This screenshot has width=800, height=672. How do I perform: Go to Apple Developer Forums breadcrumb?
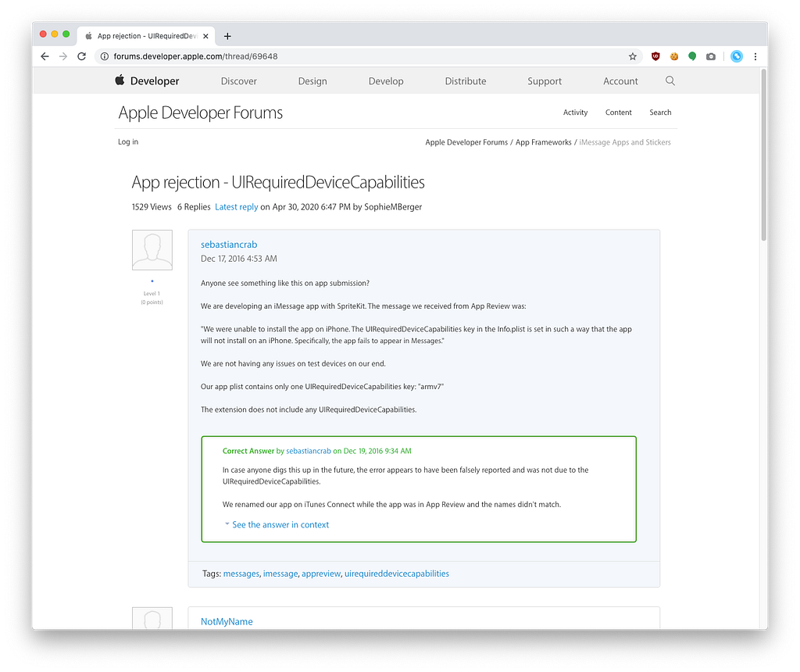[x=466, y=142]
